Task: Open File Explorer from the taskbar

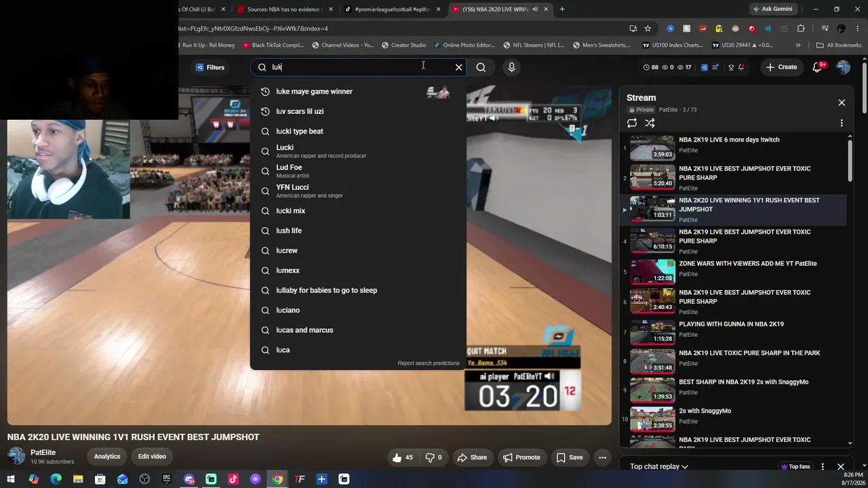Action: tap(78, 479)
